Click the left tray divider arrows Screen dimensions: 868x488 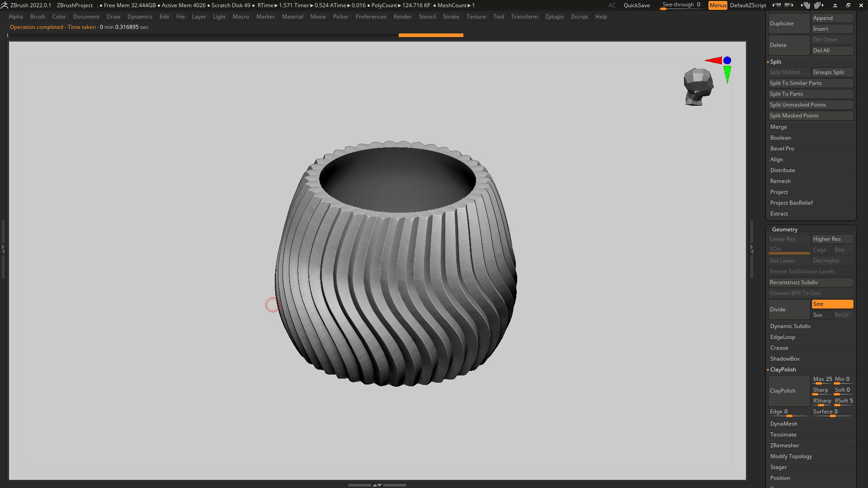pos(3,249)
